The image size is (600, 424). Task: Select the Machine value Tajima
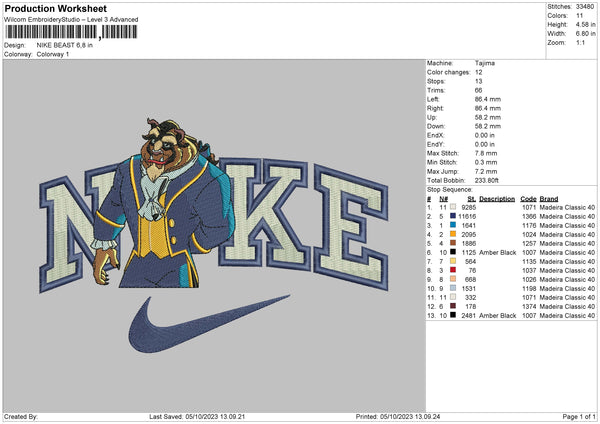[485, 63]
